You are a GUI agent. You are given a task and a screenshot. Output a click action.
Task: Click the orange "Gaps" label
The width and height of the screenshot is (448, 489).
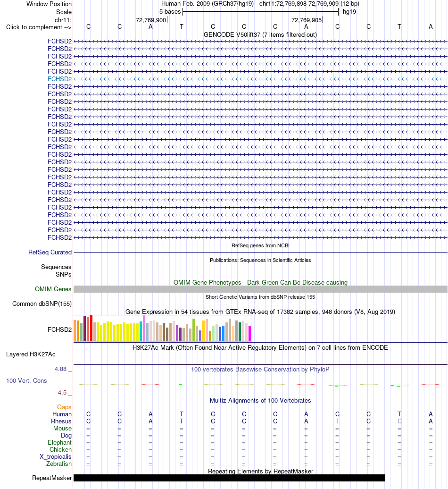point(64,407)
